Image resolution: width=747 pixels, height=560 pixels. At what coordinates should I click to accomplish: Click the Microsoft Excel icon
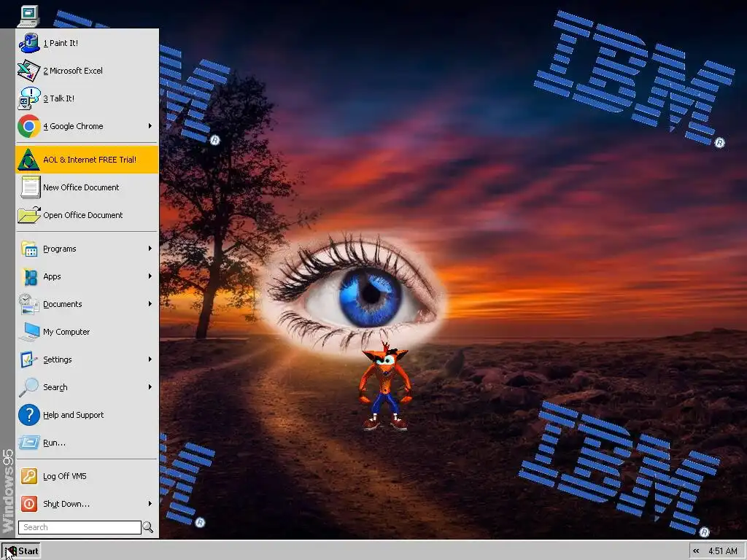coord(28,71)
